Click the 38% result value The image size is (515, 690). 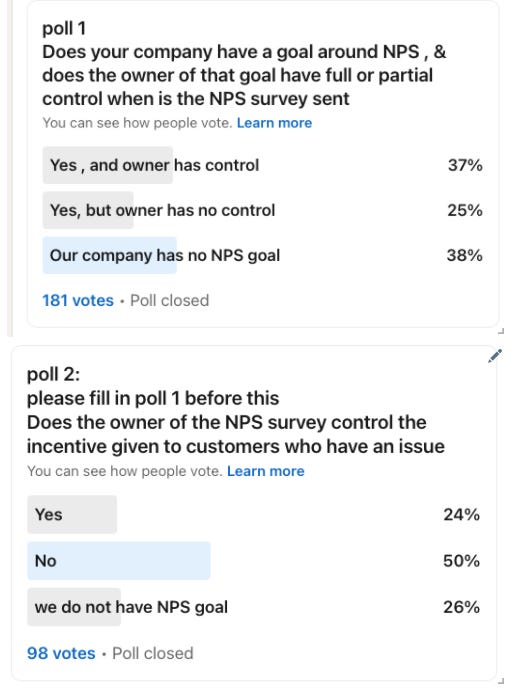[465, 255]
